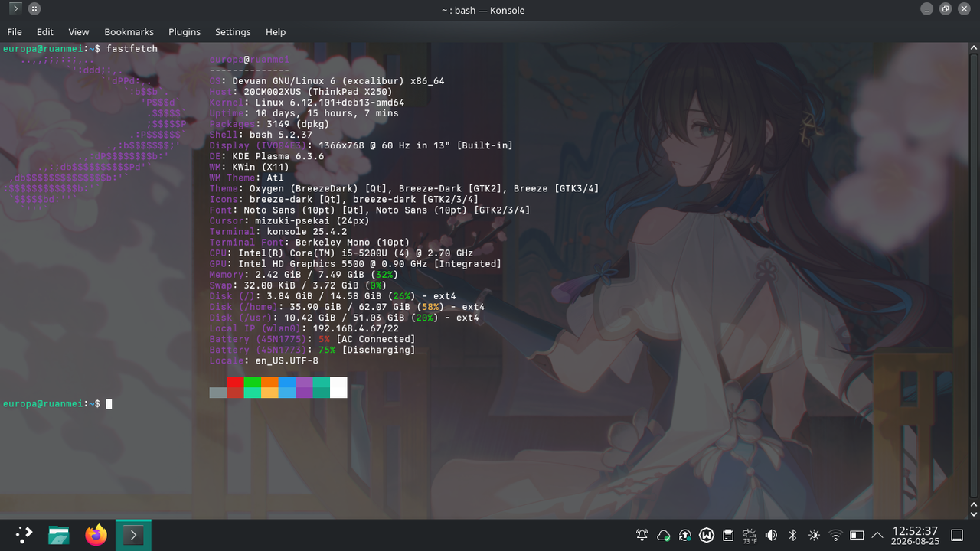
Task: Click the terminal cursor at the prompt
Action: (109, 403)
